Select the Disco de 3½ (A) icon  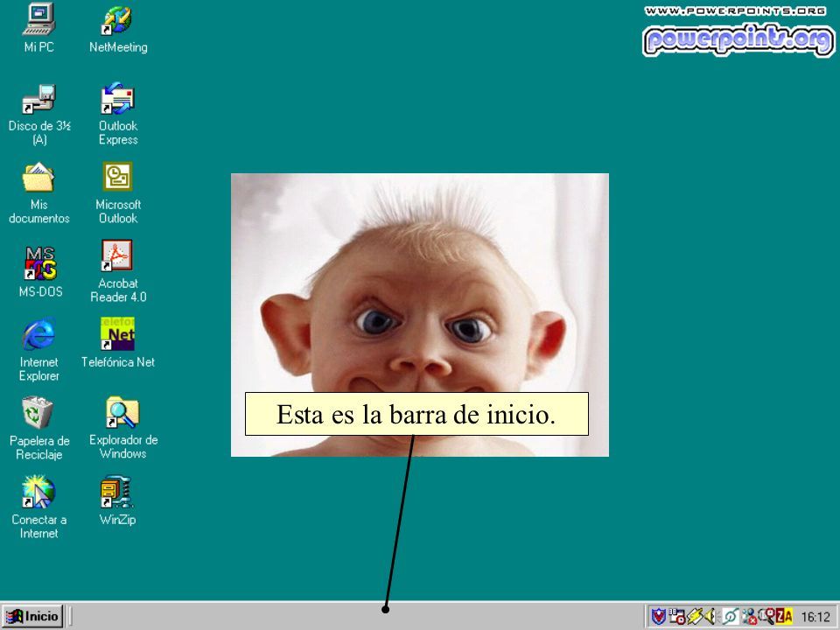point(39,114)
